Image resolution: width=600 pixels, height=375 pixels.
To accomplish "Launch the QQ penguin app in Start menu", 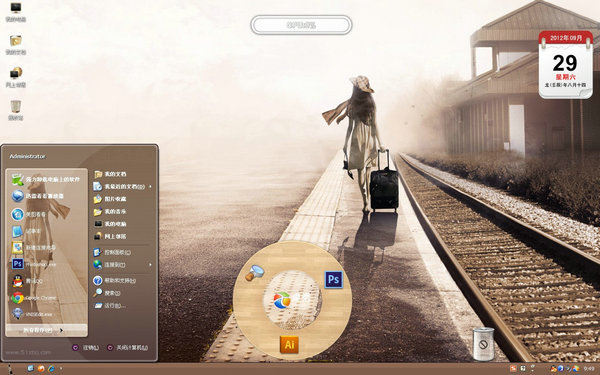I will pos(27,281).
